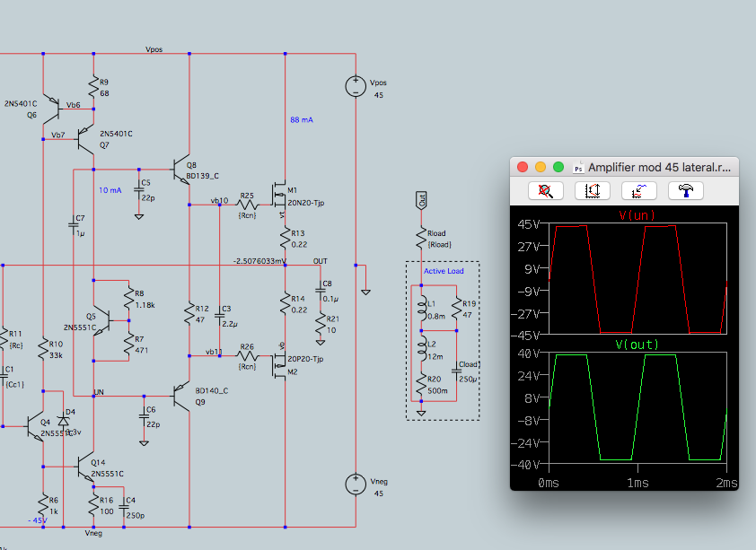Viewport: 756px width, 550px height.
Task: Click the -2.5076033mV output voltage readout
Action: tap(259, 261)
